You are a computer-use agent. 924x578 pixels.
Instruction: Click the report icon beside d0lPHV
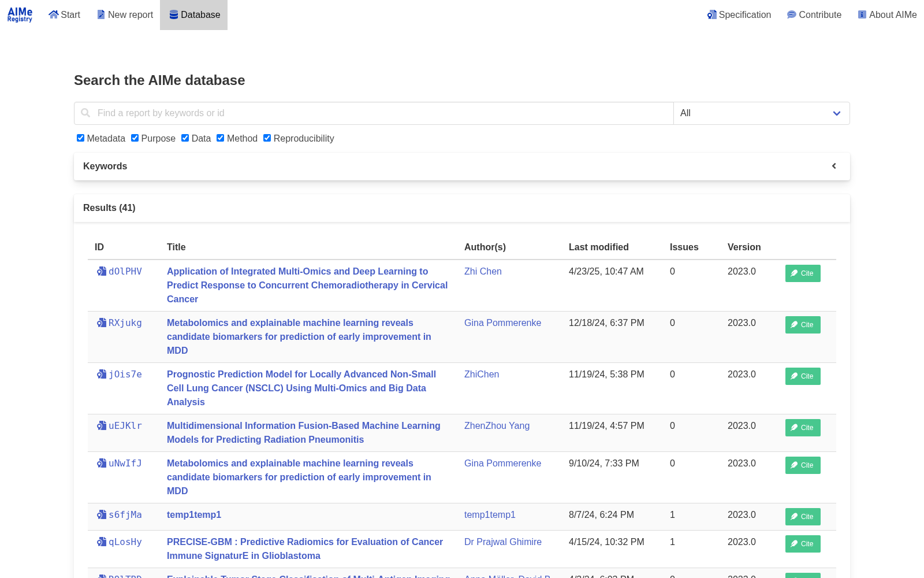[102, 271]
